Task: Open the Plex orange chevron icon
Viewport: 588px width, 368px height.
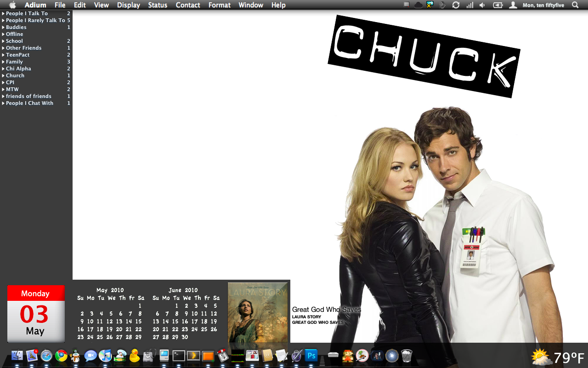Action: tap(193, 356)
